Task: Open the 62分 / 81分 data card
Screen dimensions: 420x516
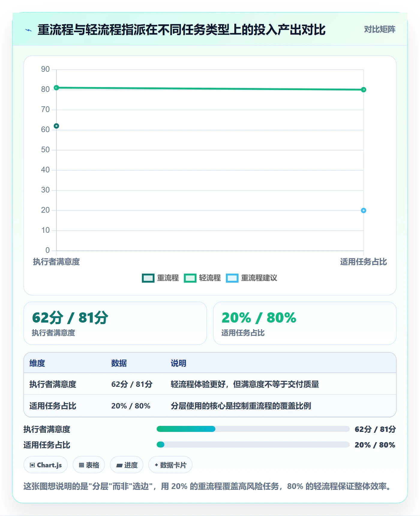Action: coord(115,323)
